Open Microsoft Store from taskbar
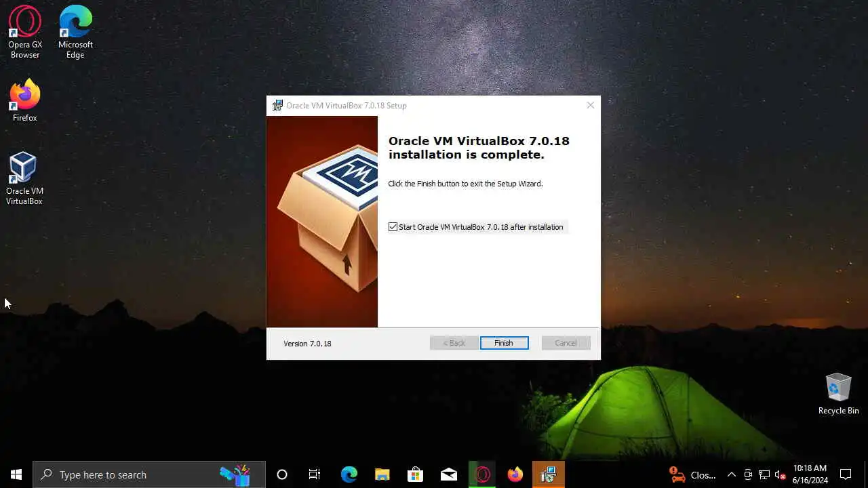 [x=415, y=474]
